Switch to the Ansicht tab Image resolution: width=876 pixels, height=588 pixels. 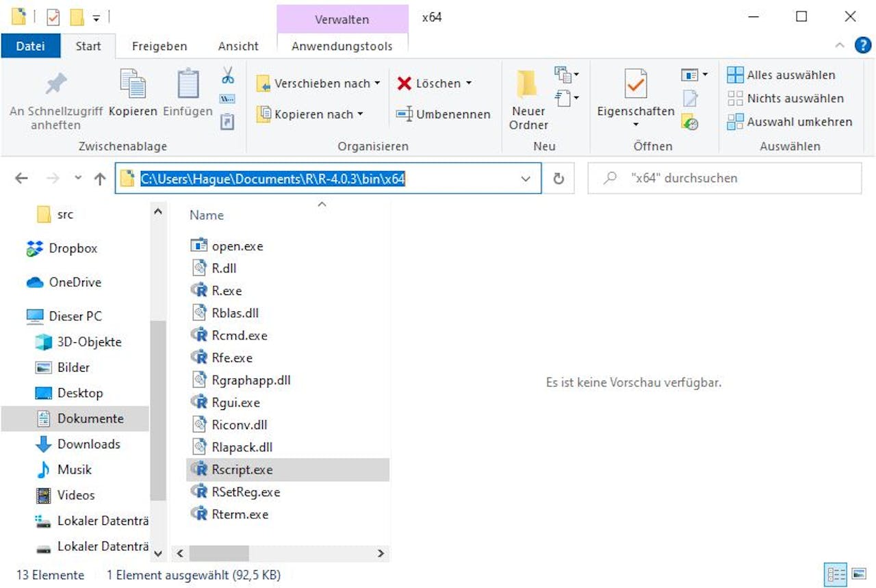pyautogui.click(x=238, y=46)
